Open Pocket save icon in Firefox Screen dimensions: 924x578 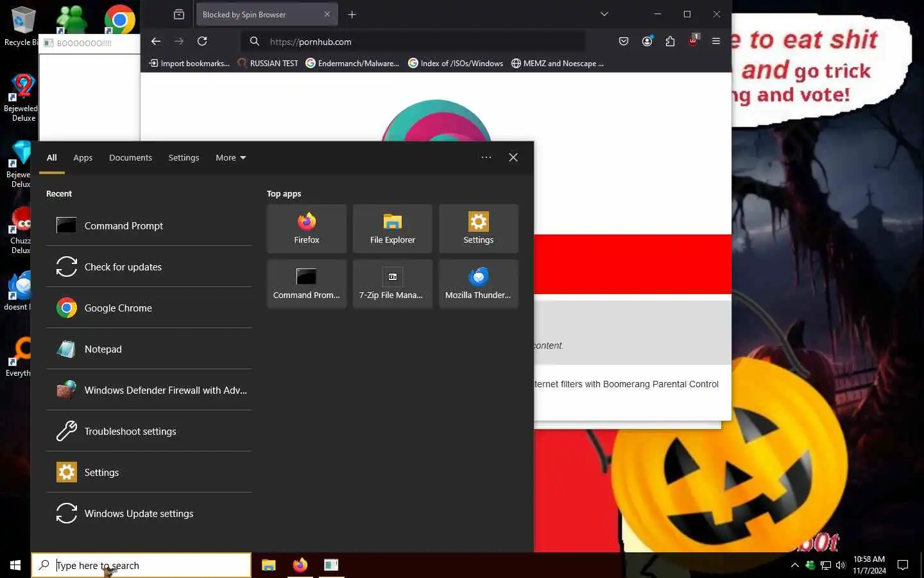624,41
